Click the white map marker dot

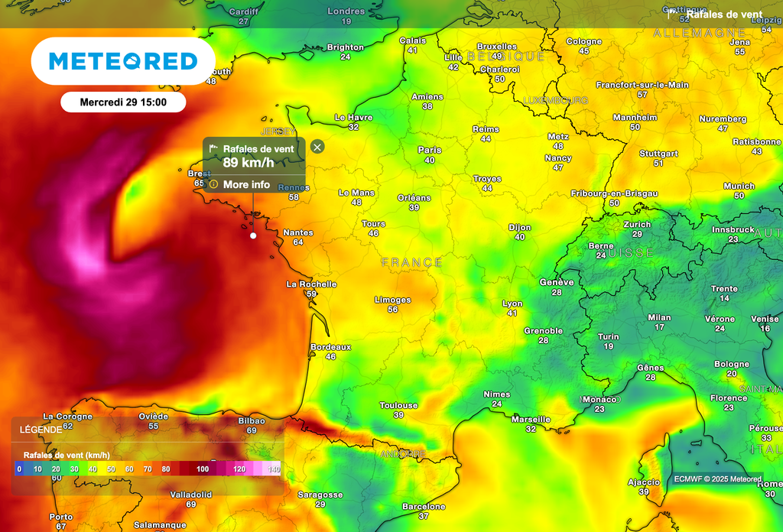click(253, 235)
